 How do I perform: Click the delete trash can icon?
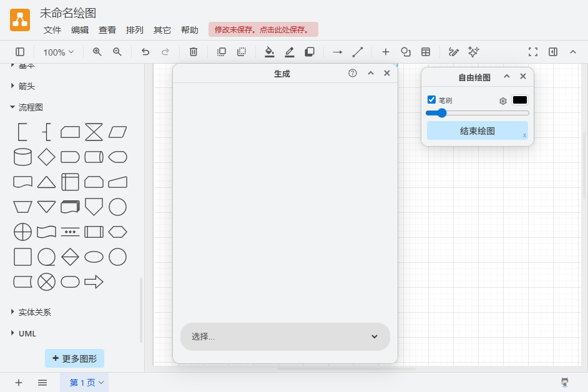[x=194, y=52]
